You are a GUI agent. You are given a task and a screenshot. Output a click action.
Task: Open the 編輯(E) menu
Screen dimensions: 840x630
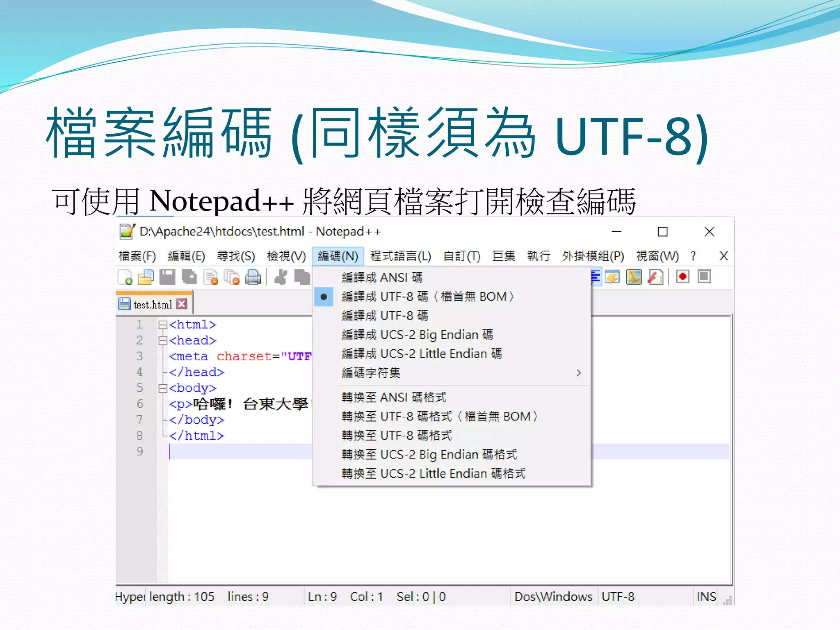pyautogui.click(x=186, y=256)
